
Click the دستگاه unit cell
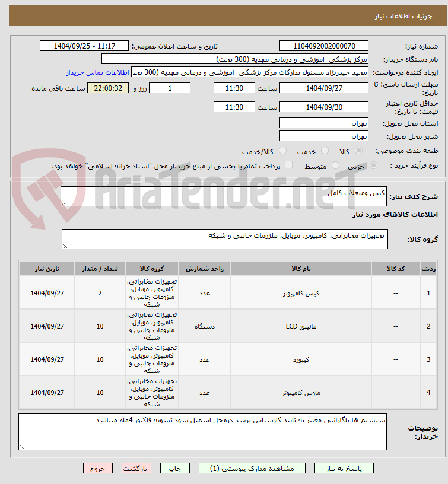pyautogui.click(x=205, y=326)
